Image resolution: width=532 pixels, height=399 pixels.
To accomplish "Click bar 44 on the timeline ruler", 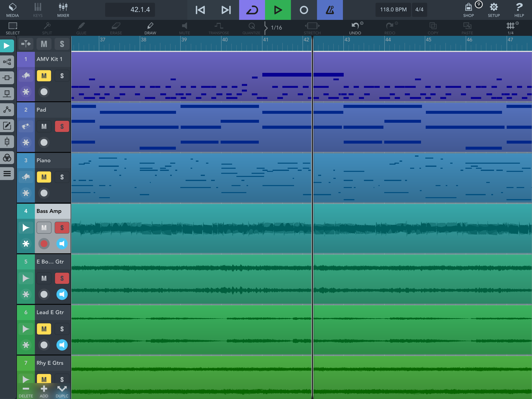I will (388, 40).
